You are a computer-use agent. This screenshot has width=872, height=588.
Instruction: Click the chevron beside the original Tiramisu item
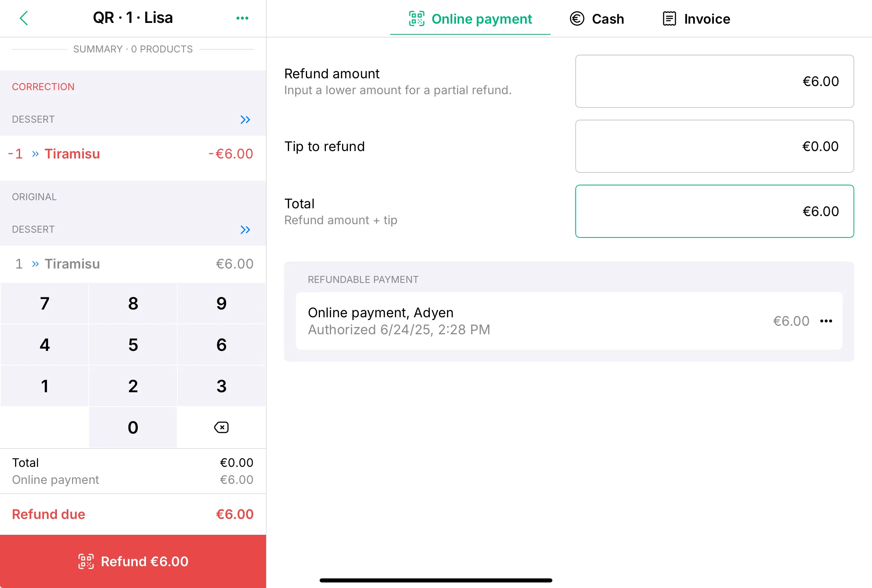click(35, 264)
